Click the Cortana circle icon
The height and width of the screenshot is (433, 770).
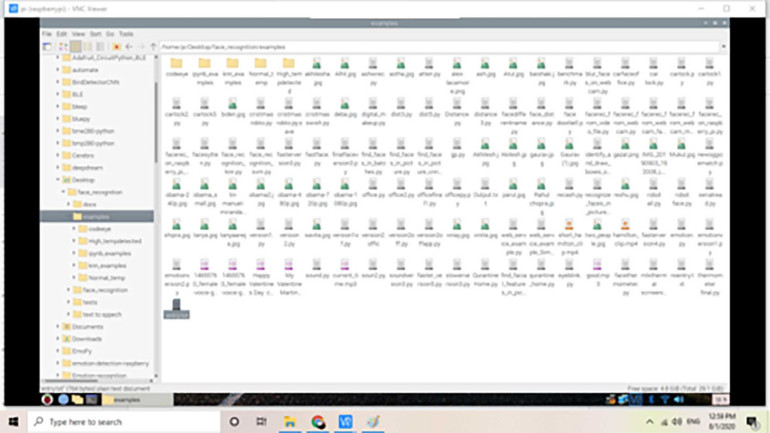(235, 422)
